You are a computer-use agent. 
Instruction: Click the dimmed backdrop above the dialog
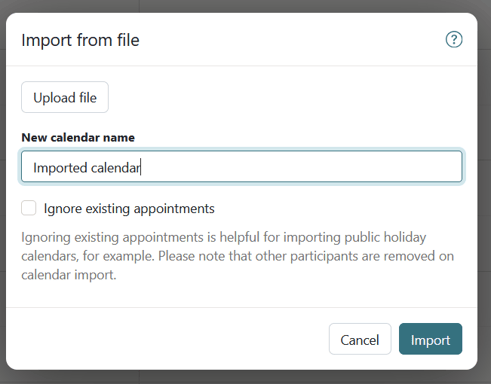tap(245, 6)
